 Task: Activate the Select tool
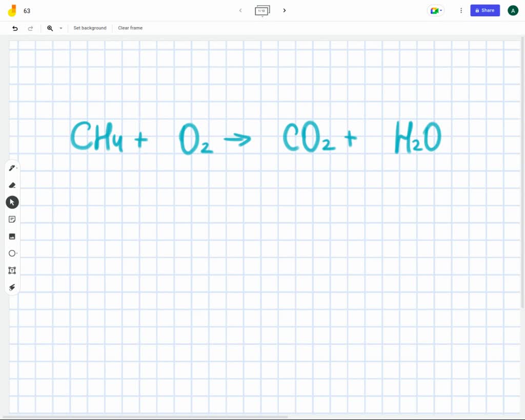coord(12,202)
